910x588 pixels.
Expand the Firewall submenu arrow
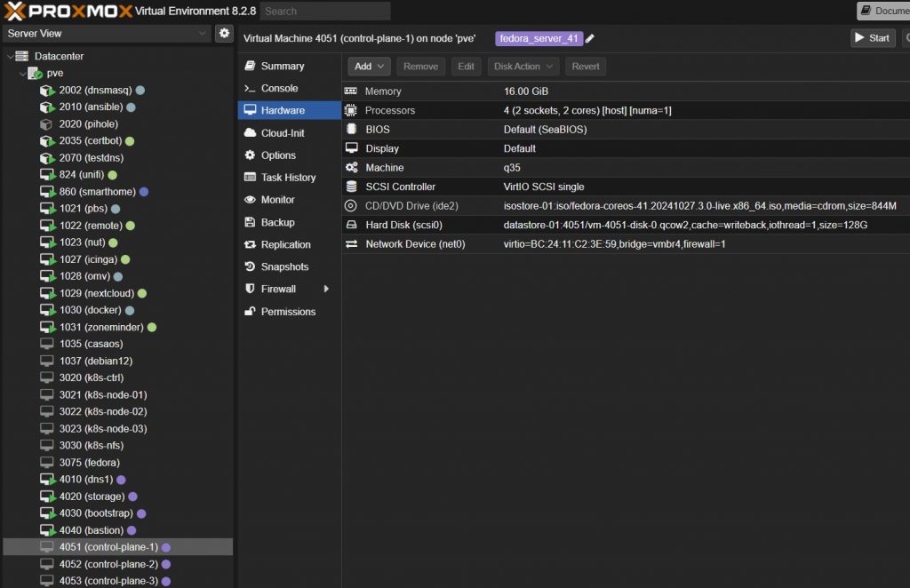326,290
